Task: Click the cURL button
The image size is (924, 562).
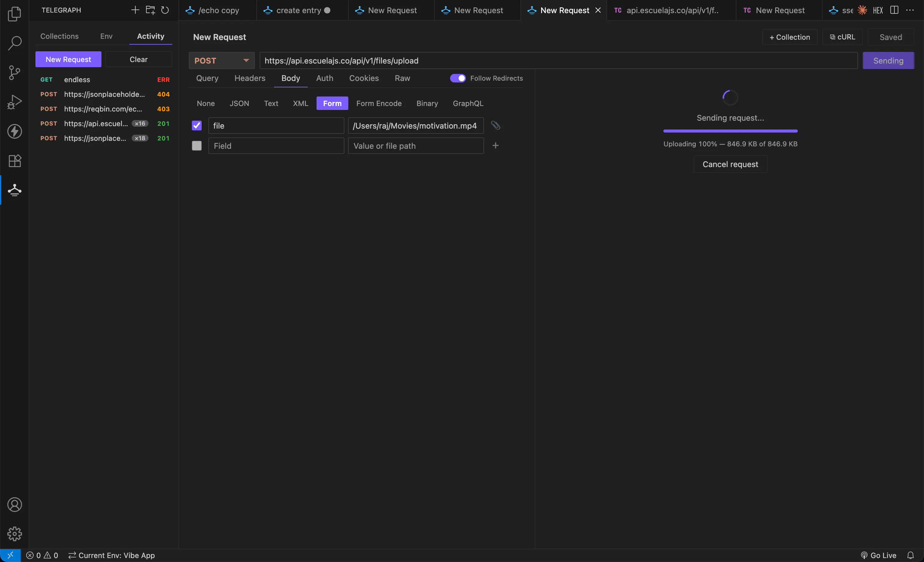Action: click(843, 37)
